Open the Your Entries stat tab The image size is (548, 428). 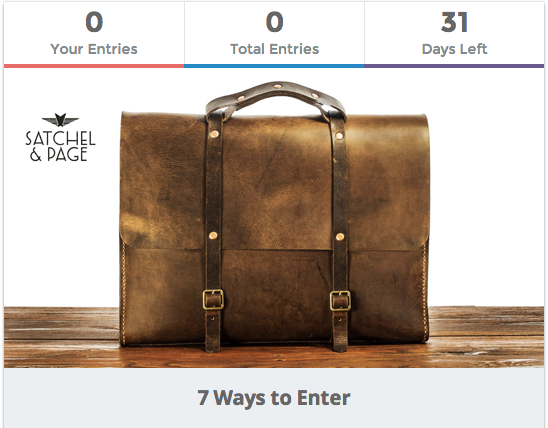tap(94, 34)
